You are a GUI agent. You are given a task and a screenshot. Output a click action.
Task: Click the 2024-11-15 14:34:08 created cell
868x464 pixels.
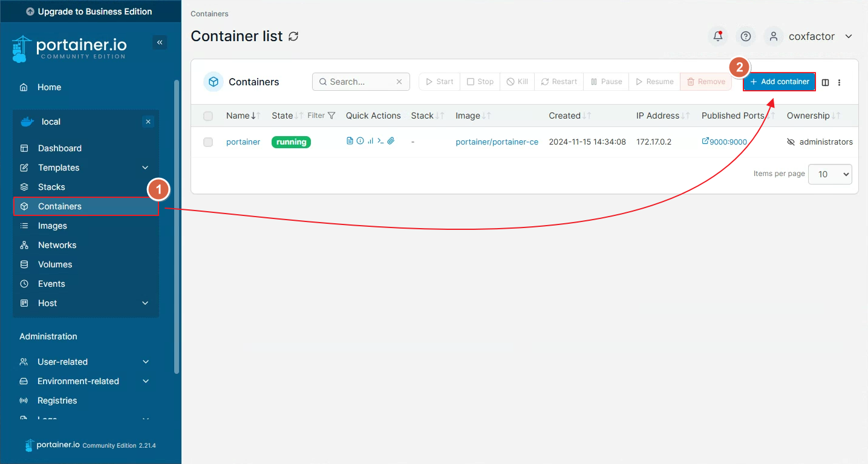click(x=587, y=142)
